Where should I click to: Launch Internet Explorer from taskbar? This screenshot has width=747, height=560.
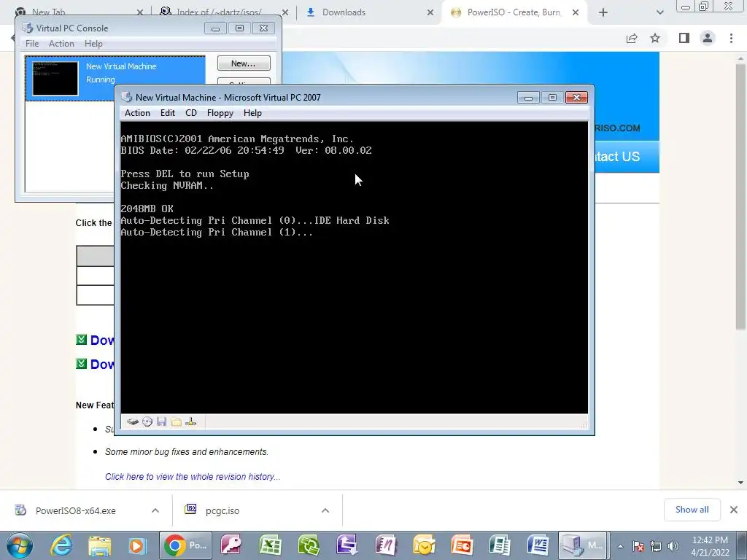point(61,545)
